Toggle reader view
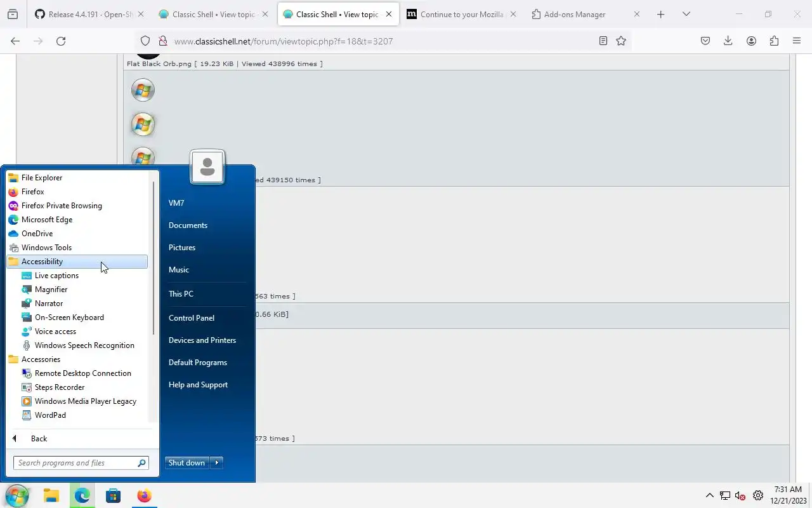The image size is (812, 508). coord(603,41)
